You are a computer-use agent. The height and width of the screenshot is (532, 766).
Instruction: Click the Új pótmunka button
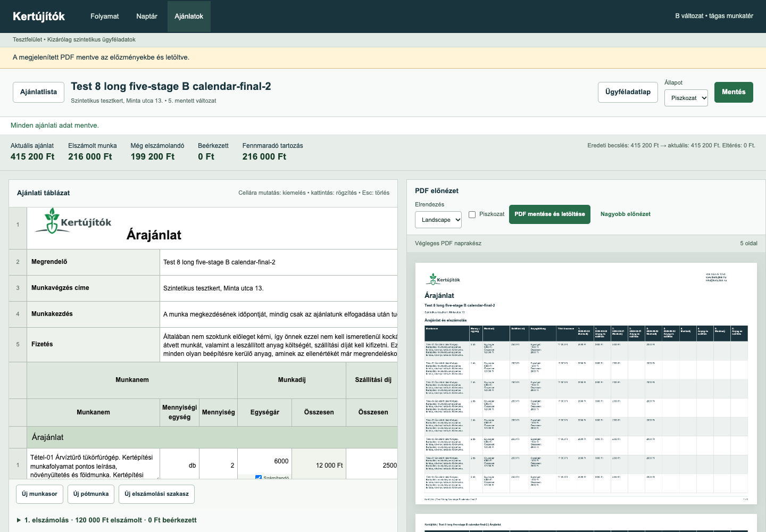pyautogui.click(x=91, y=494)
